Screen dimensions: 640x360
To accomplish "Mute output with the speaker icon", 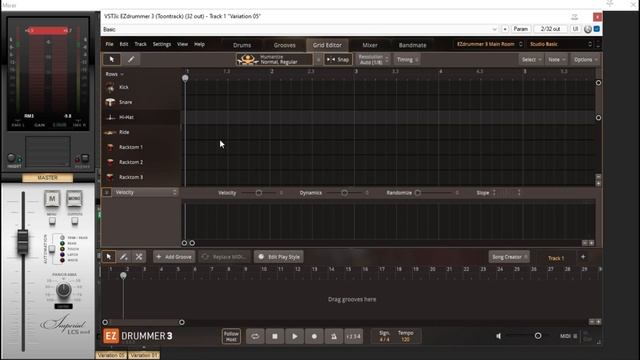I will 498,336.
